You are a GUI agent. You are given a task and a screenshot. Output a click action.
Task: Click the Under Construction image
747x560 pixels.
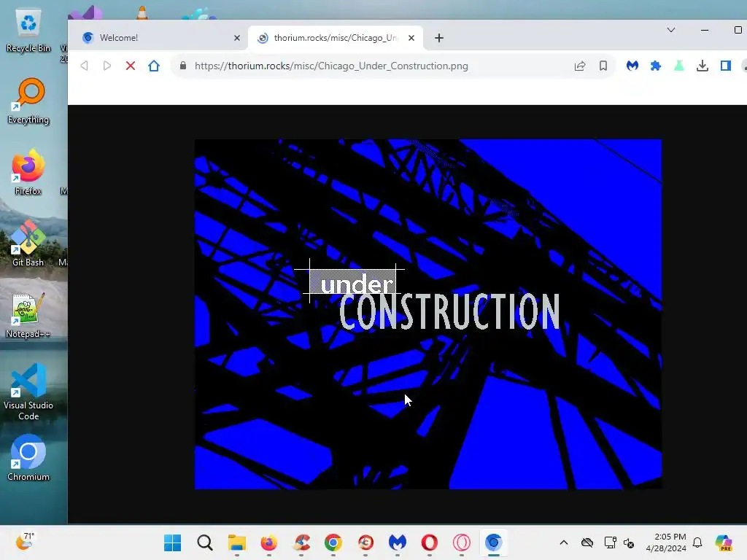pyautogui.click(x=427, y=314)
